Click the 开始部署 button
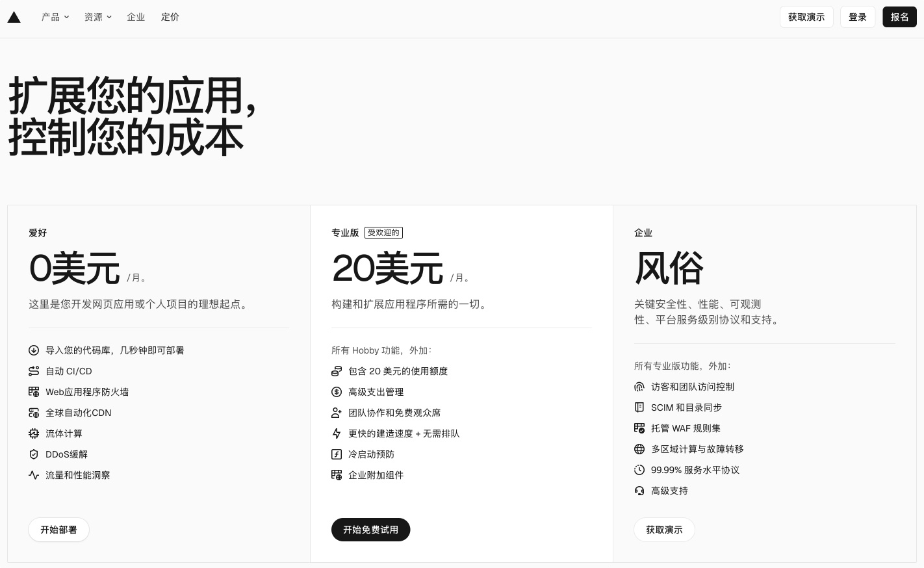This screenshot has width=924, height=568. [x=58, y=530]
